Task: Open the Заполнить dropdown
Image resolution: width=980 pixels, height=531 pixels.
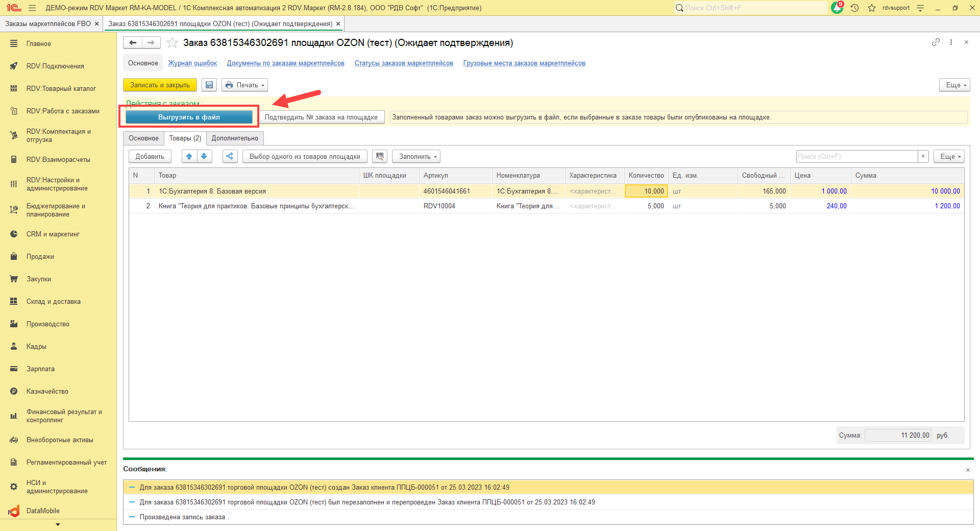Action: (x=416, y=157)
